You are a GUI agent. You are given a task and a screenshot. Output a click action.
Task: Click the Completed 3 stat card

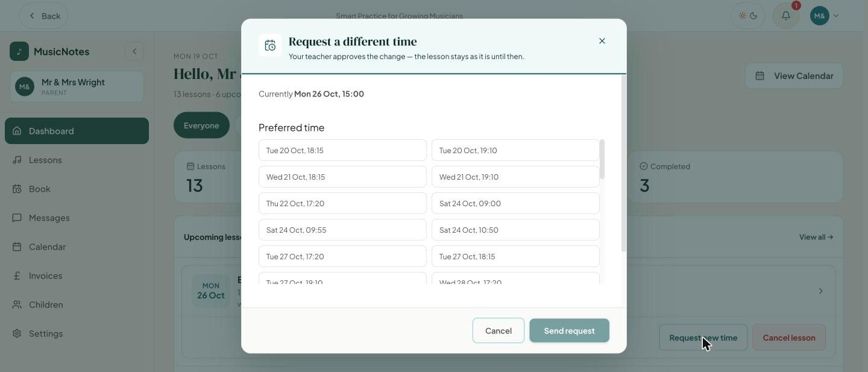point(735,177)
